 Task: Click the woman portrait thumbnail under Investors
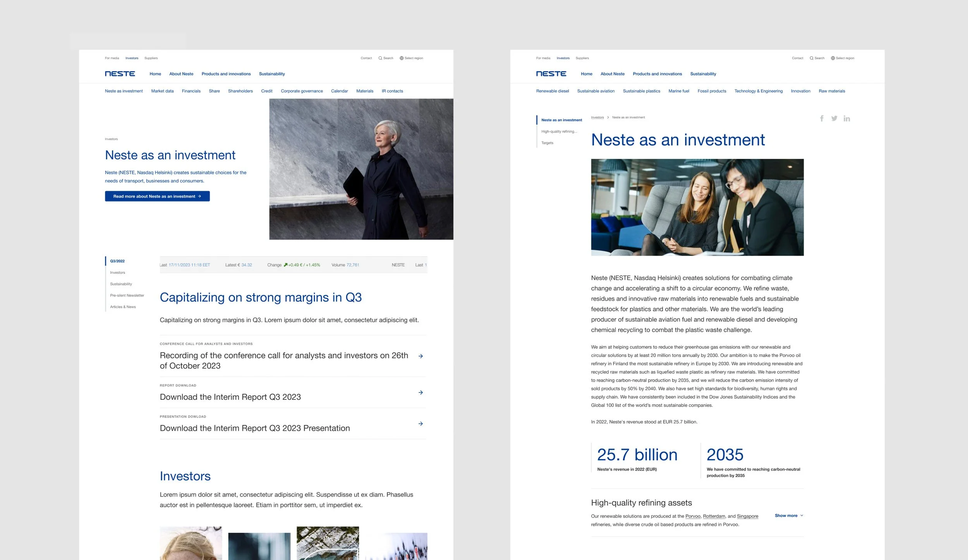191,543
